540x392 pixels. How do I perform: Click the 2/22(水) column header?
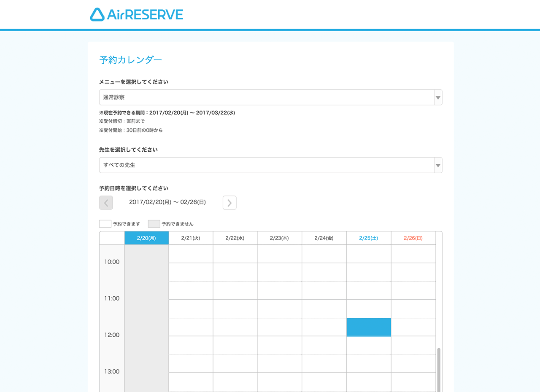click(235, 238)
